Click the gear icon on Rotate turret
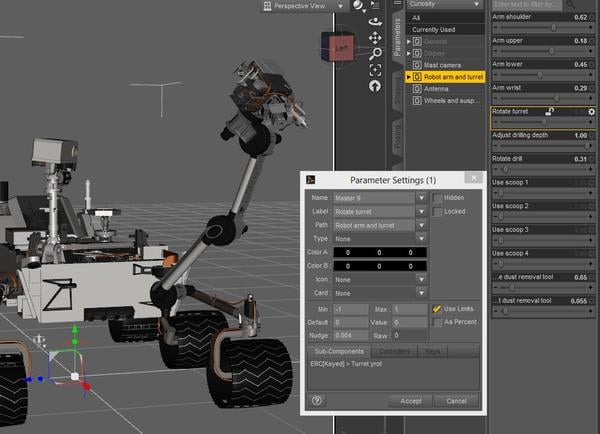 click(591, 112)
